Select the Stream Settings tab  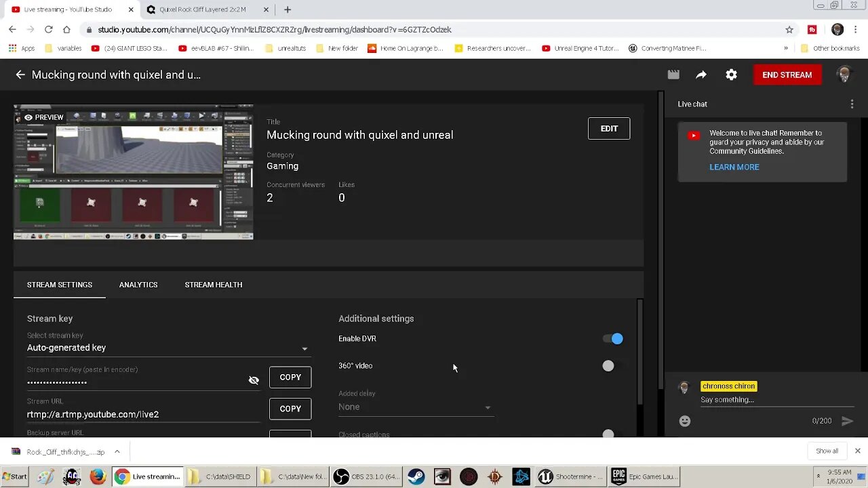coord(60,285)
